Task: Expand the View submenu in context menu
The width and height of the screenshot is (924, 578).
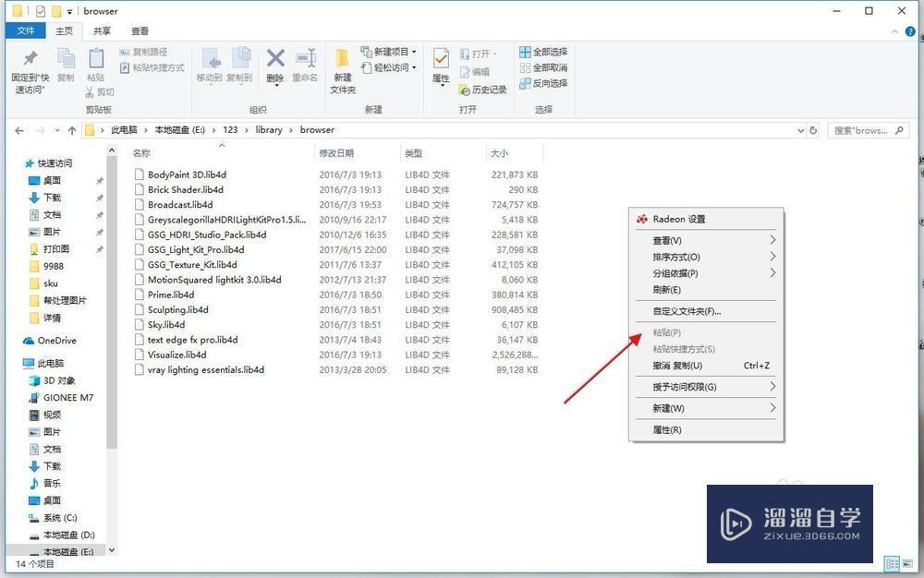Action: point(706,240)
